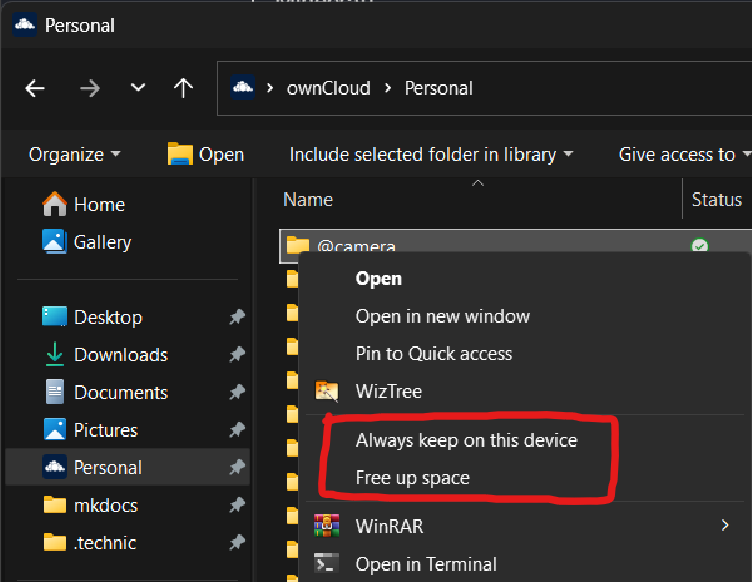Unpin Desktop using its pin icon
The height and width of the screenshot is (582, 752).
coord(236,317)
